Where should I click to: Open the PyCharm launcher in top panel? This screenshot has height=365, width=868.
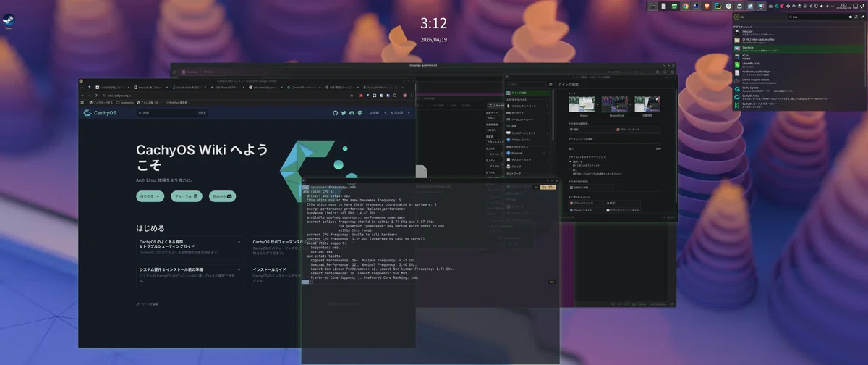tap(718, 6)
